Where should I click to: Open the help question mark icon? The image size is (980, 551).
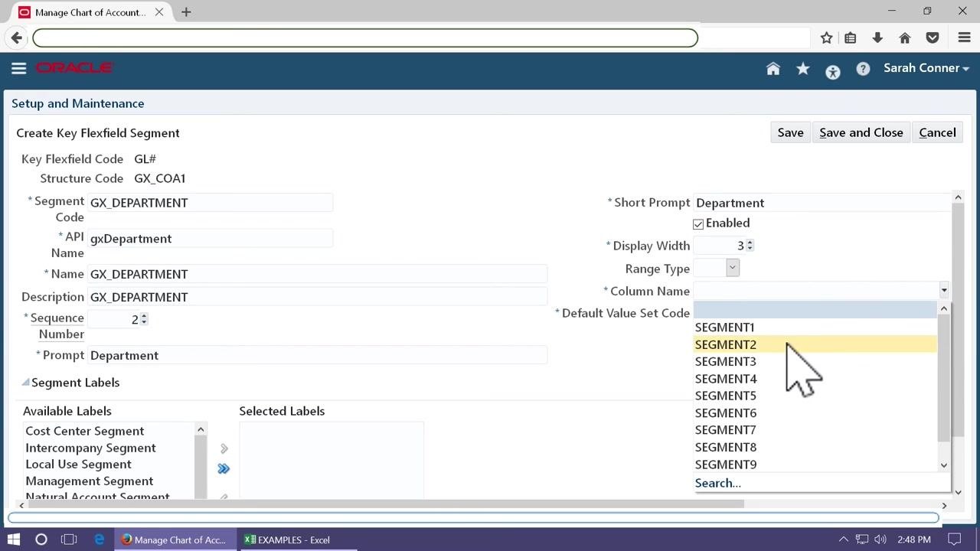863,69
